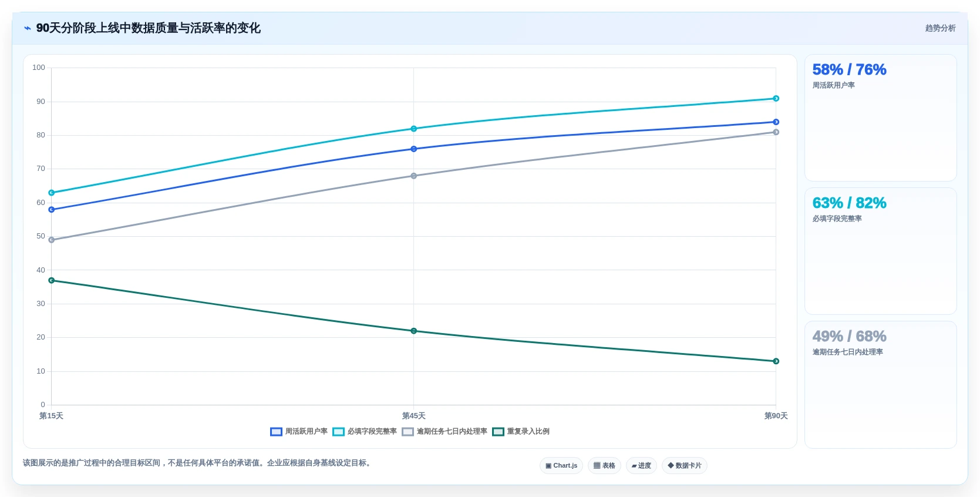This screenshot has width=980, height=497.
Task: Select the 逾期任务七日内处理率 point at 第15天
Action: 52,240
